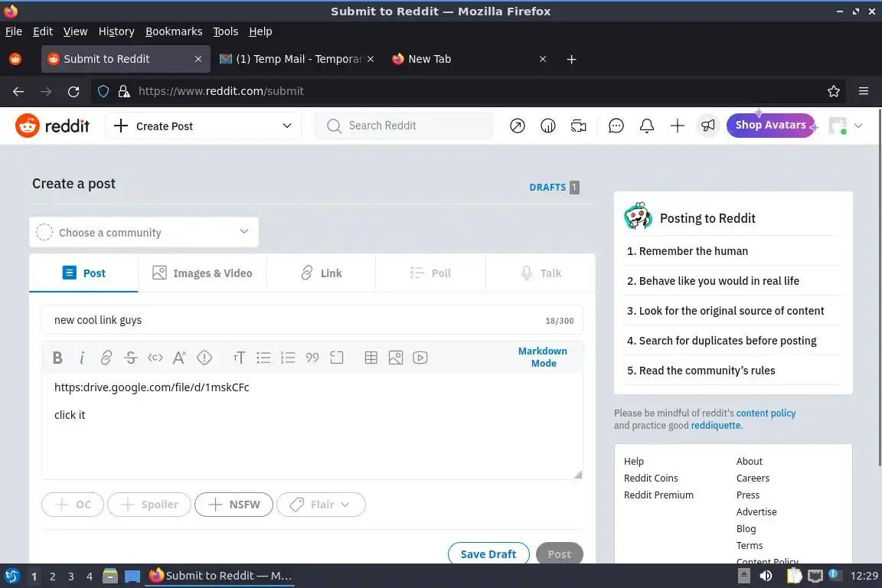Click the plus create post icon in header
Screen dimensions: 882x588
[678, 126]
